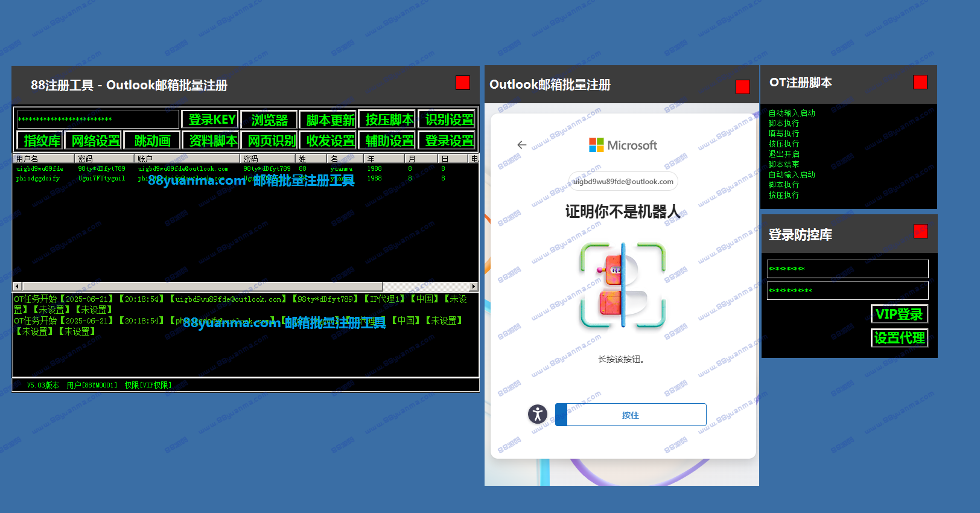The image size is (980, 513).
Task: Select 脚本结束 line in script log
Action: point(783,164)
